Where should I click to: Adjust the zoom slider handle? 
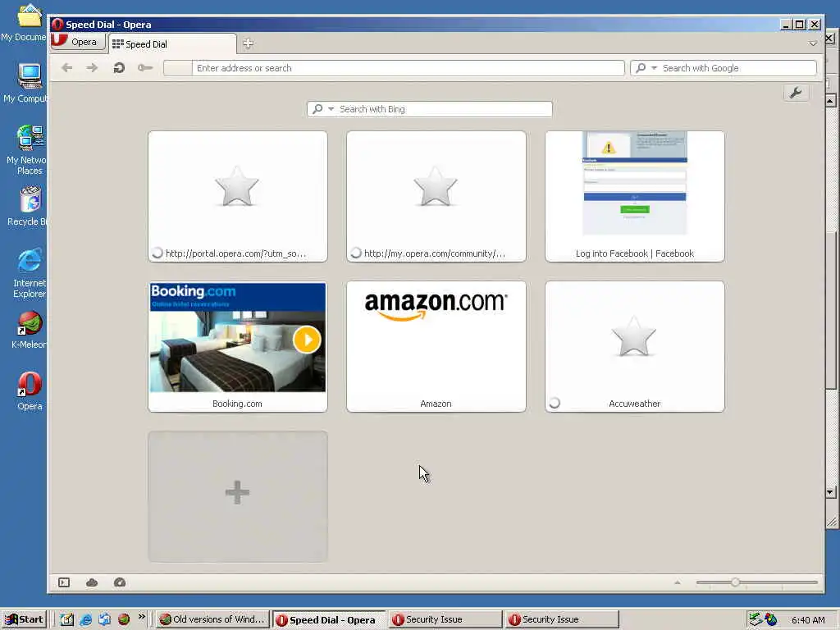point(735,582)
